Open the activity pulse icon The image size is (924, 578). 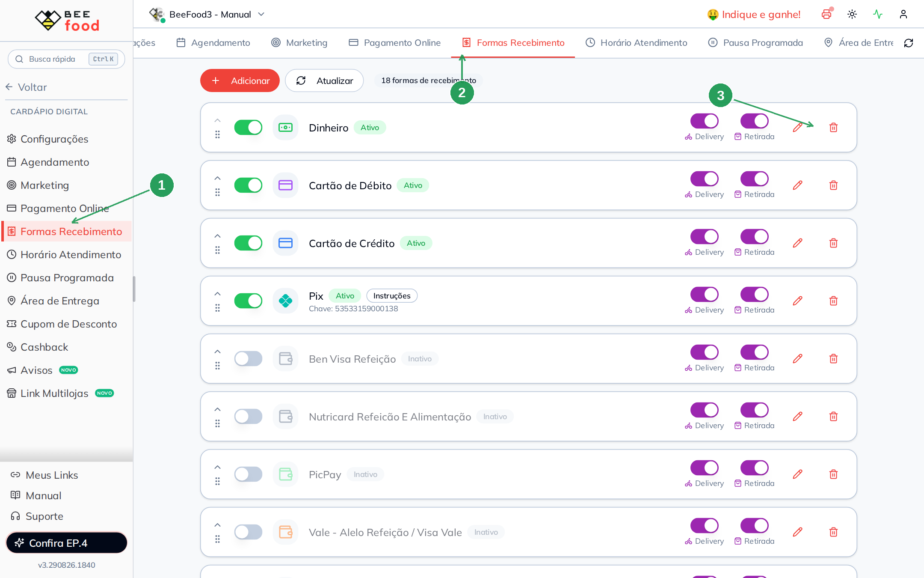point(878,15)
